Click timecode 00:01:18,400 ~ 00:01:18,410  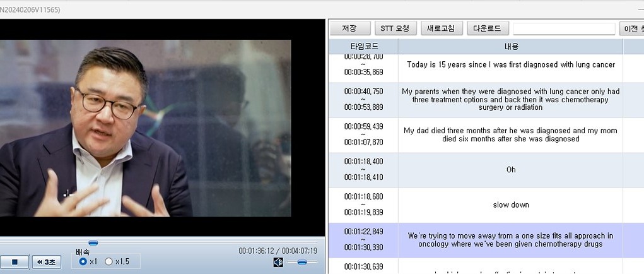coord(363,170)
